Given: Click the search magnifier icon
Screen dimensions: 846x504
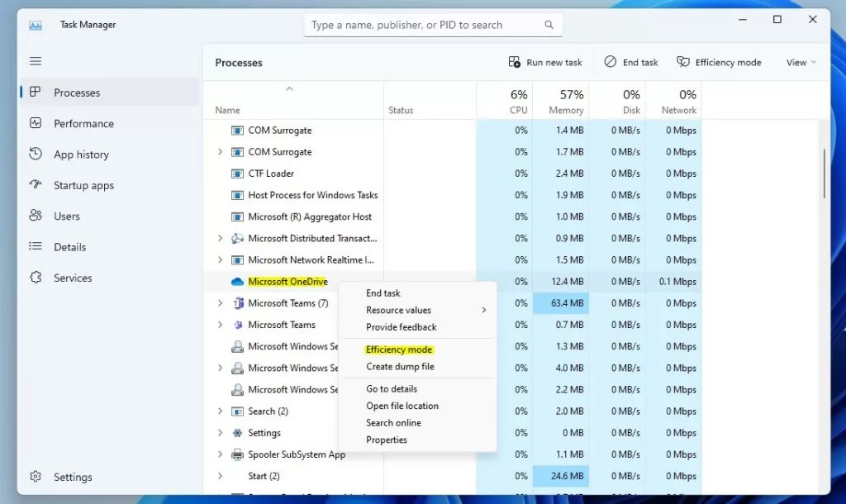Looking at the screenshot, I should [x=549, y=25].
